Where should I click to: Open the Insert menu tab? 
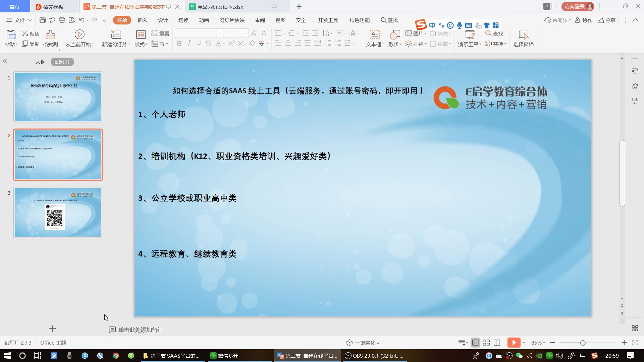(x=143, y=20)
